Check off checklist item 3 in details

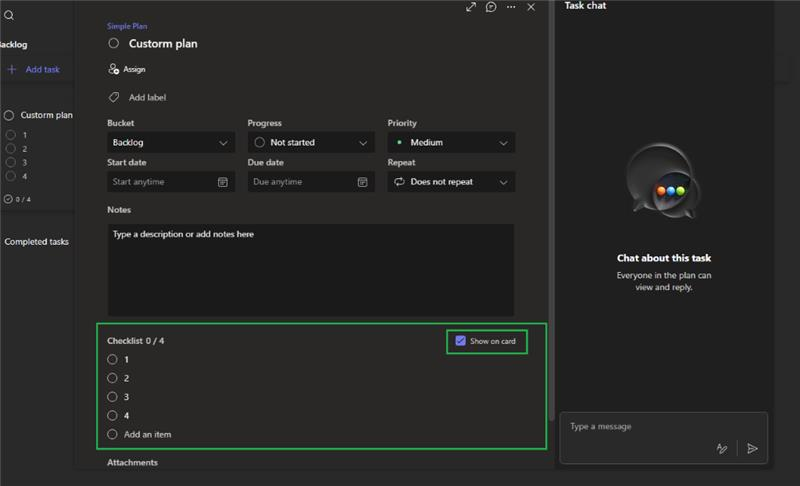click(112, 397)
